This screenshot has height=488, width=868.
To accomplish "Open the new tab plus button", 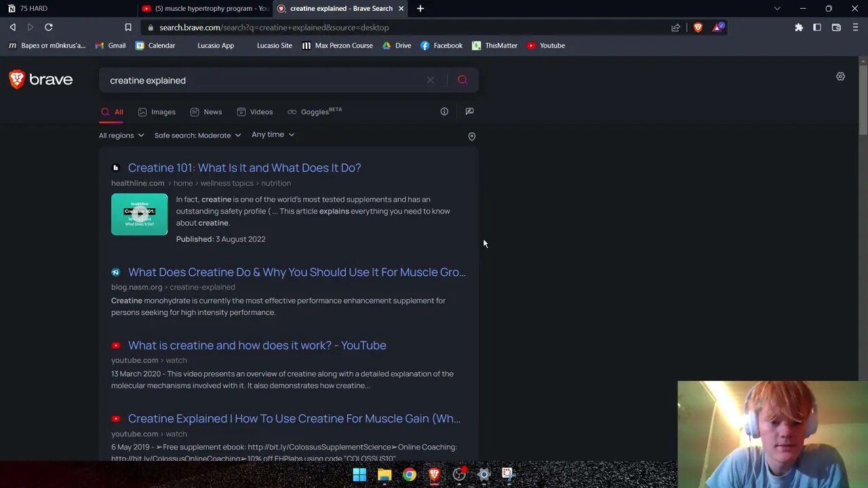I will pos(420,8).
